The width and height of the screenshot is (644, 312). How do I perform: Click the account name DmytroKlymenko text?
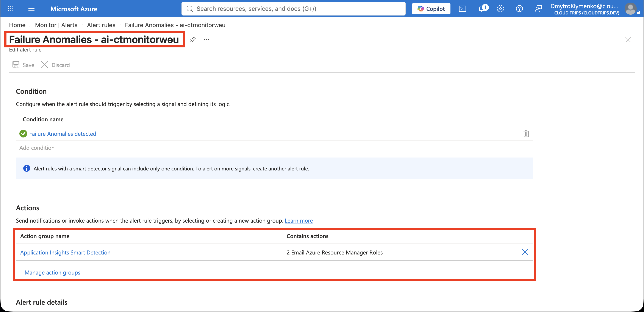pos(584,6)
